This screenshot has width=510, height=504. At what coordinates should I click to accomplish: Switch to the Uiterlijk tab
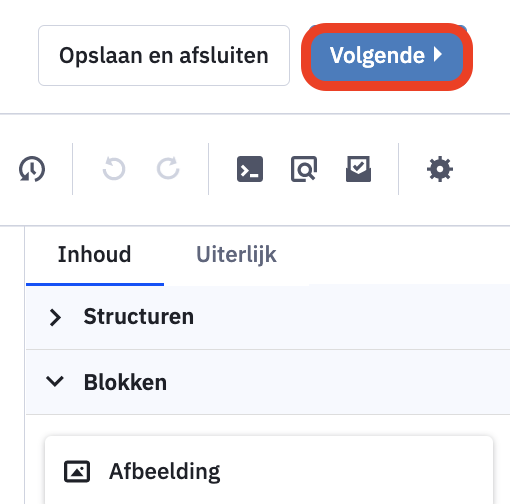coord(236,255)
